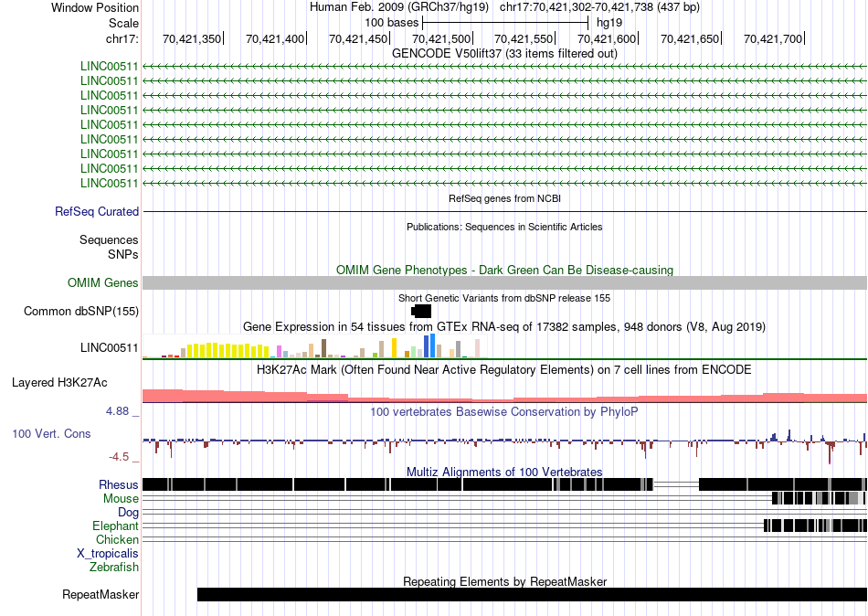Viewport: 868px width, 616px height.
Task: Click the pink H3K27Ac signal graph
Action: [505, 396]
